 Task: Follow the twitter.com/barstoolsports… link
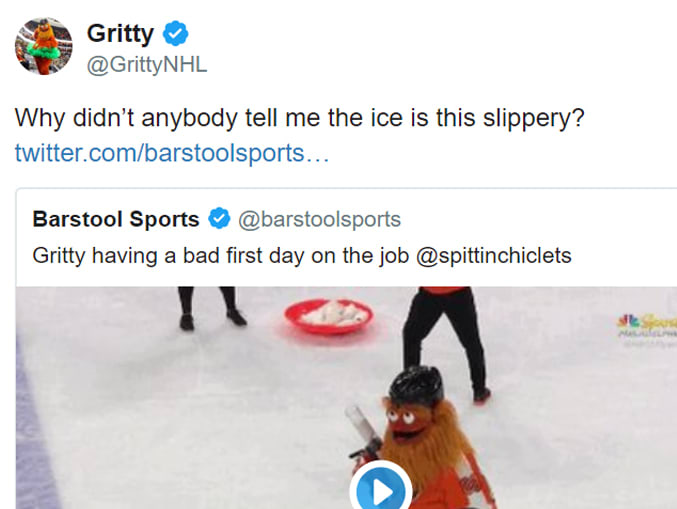point(172,153)
